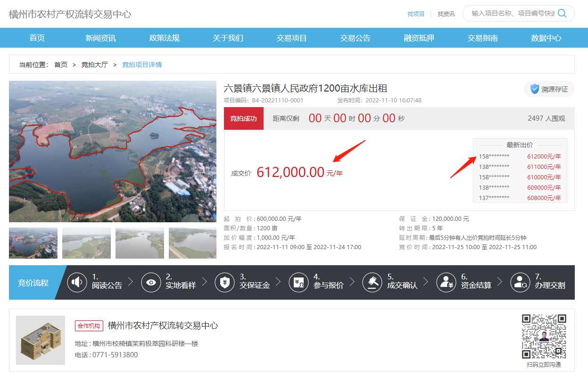The width and height of the screenshot is (588, 378).
Task: Click the QR code image
Action: coord(544,336)
